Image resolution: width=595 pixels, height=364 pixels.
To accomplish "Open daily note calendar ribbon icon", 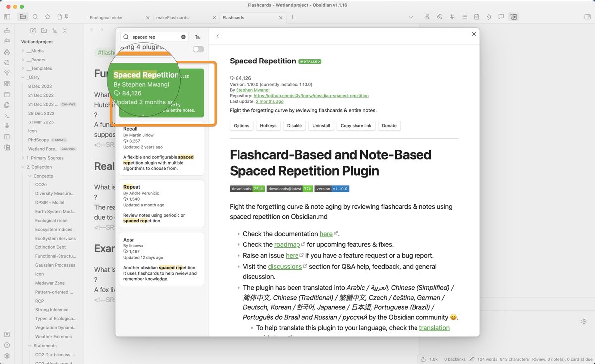I will [7, 94].
